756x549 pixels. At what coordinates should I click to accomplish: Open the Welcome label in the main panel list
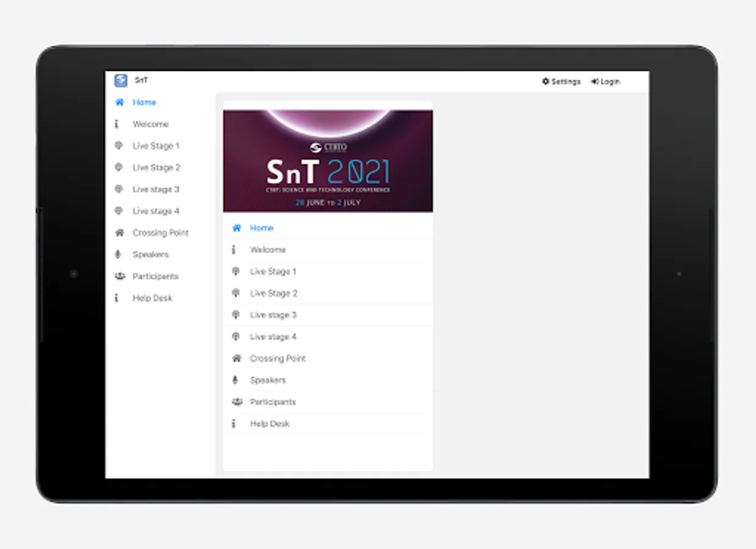click(268, 250)
